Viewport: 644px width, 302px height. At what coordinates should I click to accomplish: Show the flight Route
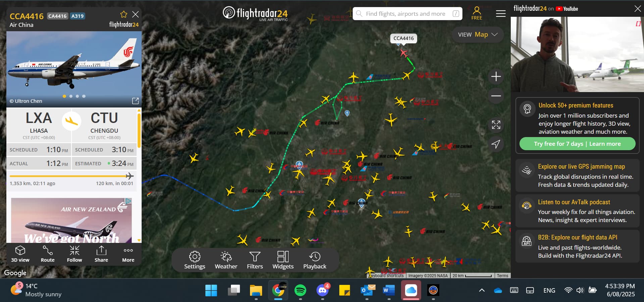pos(48,254)
